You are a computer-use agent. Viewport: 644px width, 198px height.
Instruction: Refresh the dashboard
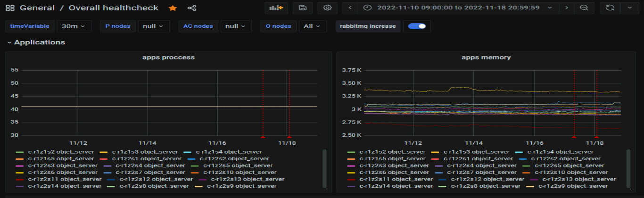[x=609, y=8]
